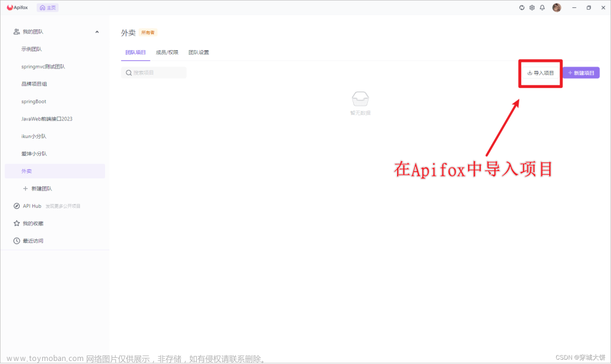Select the 外卖 team in sidebar
611x364 pixels.
55,171
